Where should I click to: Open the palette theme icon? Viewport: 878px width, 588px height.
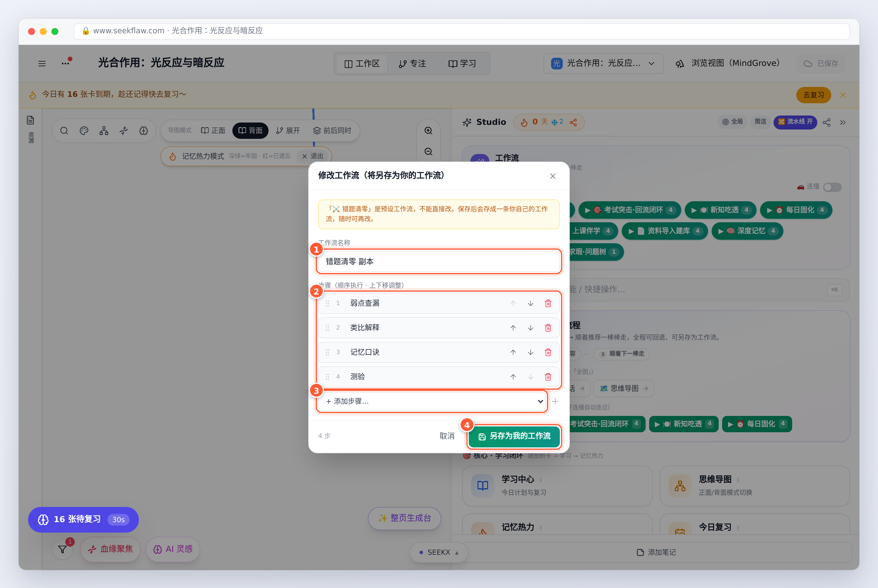[x=84, y=130]
